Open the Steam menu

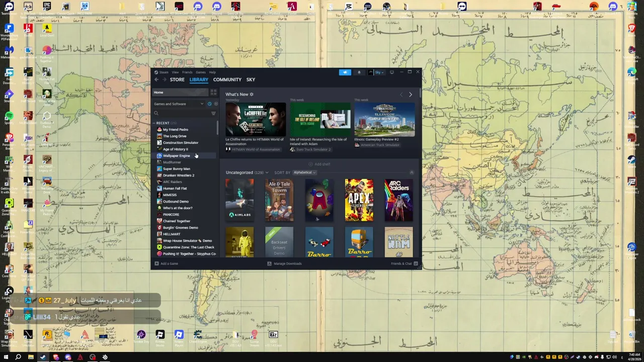pyautogui.click(x=165, y=72)
